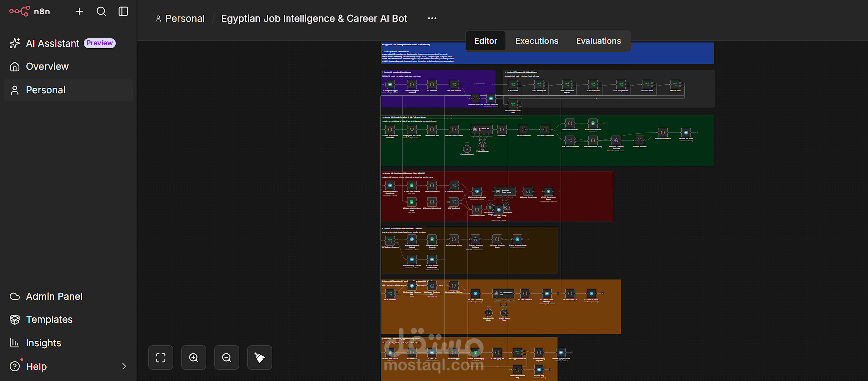
Task: Switch to the Evaluations tab
Action: [598, 41]
